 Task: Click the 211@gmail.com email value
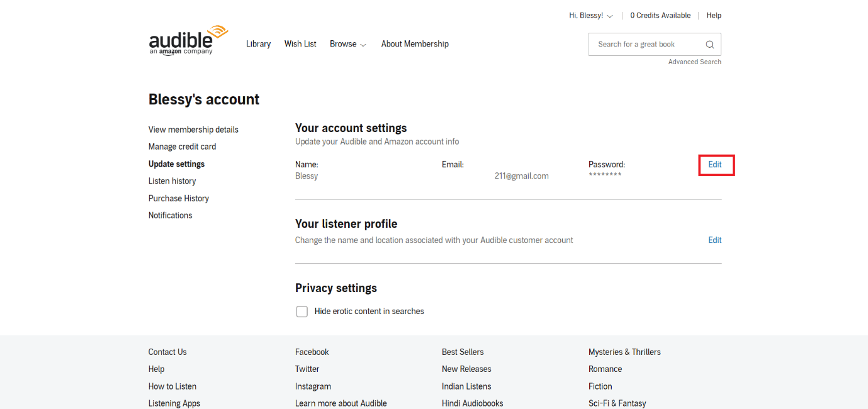522,176
